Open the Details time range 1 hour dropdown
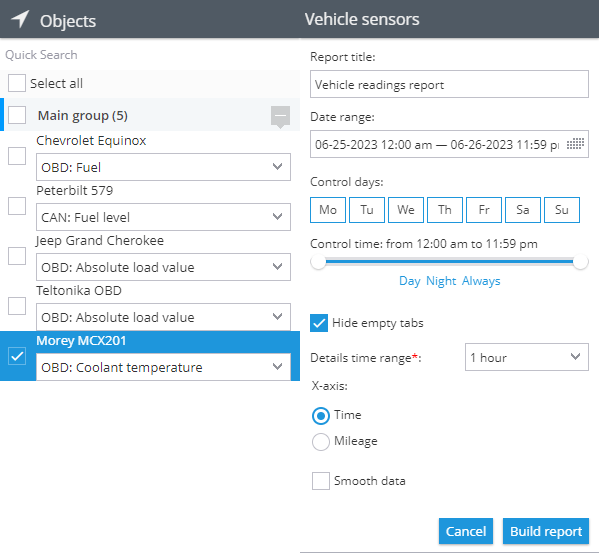Image resolution: width=599 pixels, height=553 pixels. click(x=527, y=357)
